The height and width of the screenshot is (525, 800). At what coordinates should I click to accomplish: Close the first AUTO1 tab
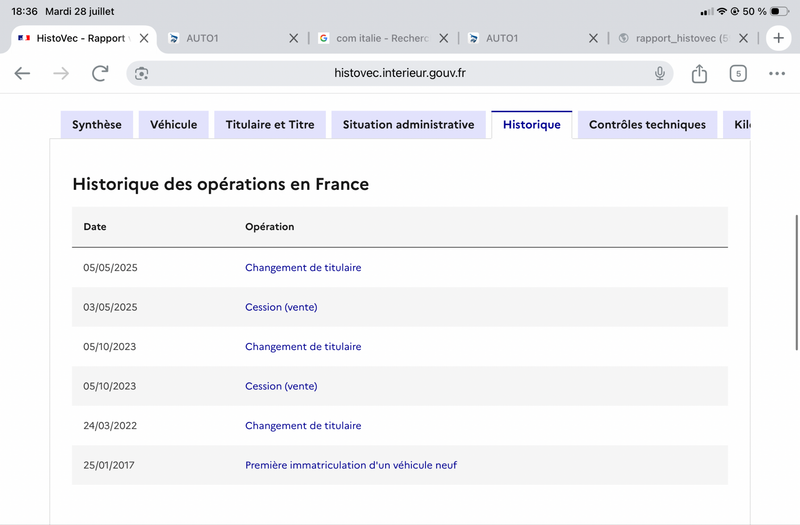point(293,38)
